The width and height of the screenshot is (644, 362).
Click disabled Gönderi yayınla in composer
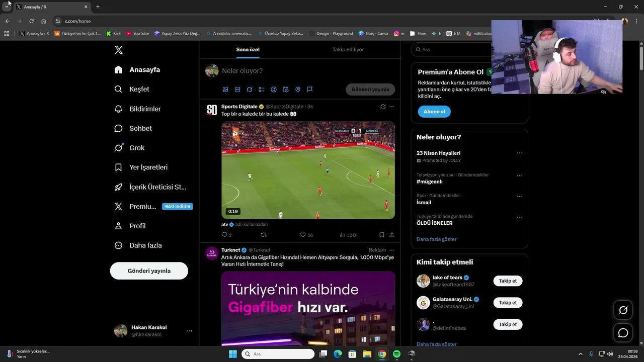(x=370, y=89)
